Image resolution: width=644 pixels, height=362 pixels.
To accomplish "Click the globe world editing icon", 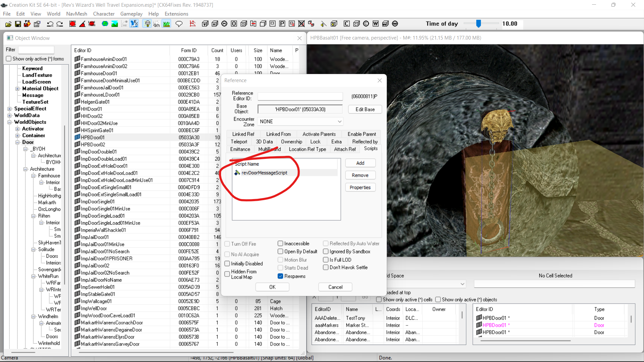I will pos(105,24).
